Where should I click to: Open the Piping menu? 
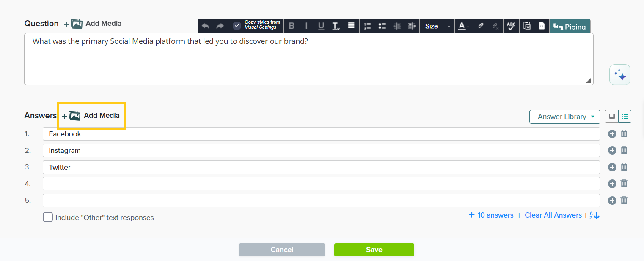[570, 27]
